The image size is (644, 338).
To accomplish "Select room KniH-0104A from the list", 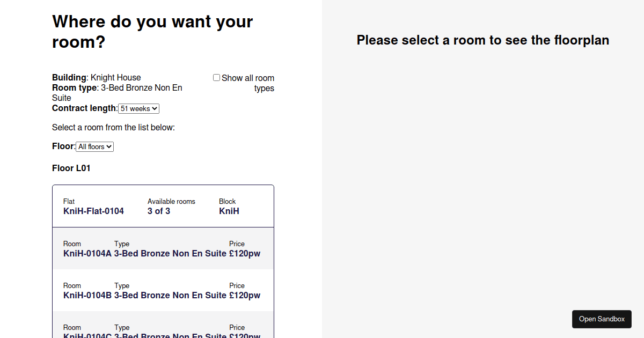I will (x=87, y=253).
